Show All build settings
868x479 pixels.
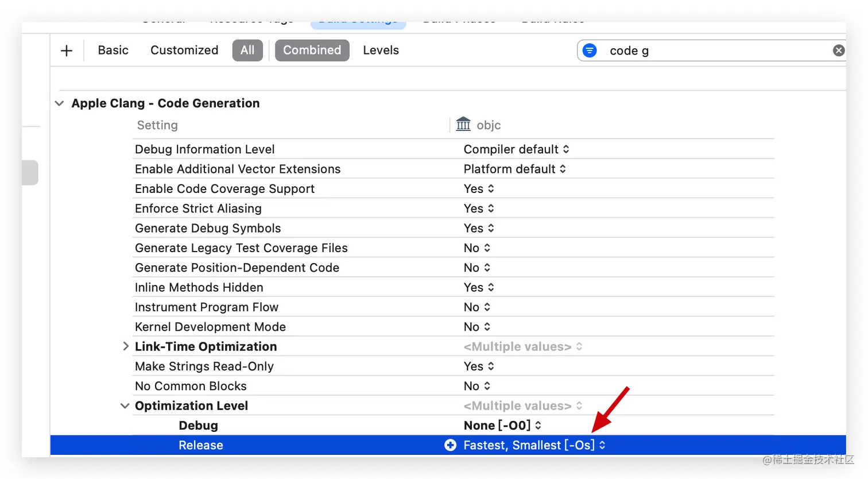coord(247,51)
